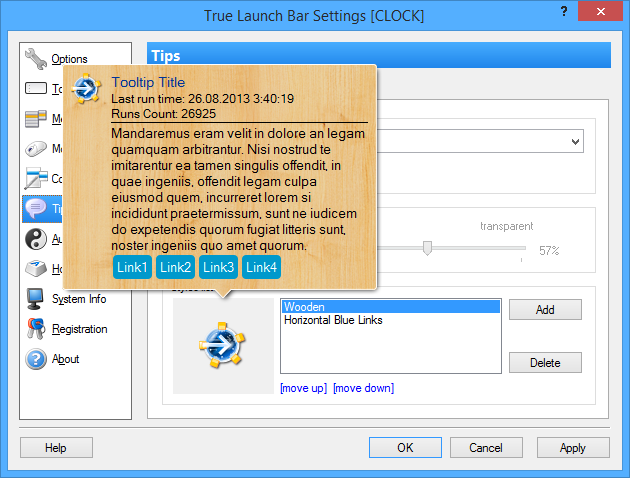
Task: Open the About page
Action: click(x=65, y=359)
